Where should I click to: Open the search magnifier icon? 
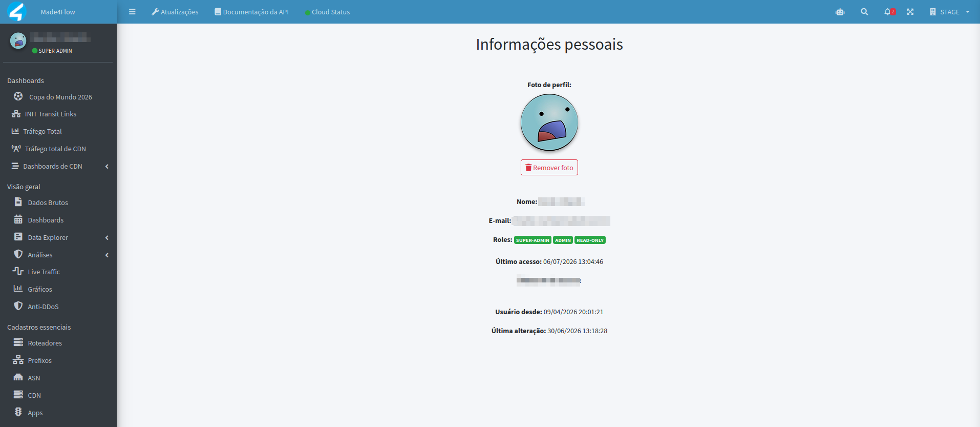864,12
